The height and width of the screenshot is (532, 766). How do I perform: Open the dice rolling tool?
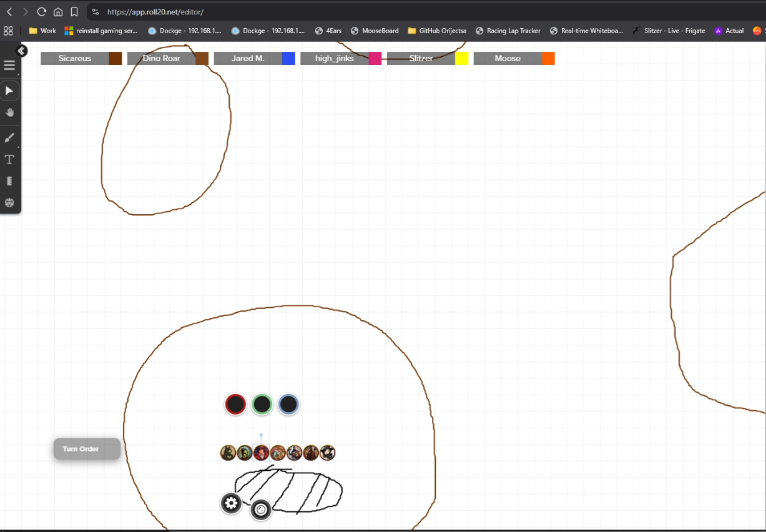point(9,203)
